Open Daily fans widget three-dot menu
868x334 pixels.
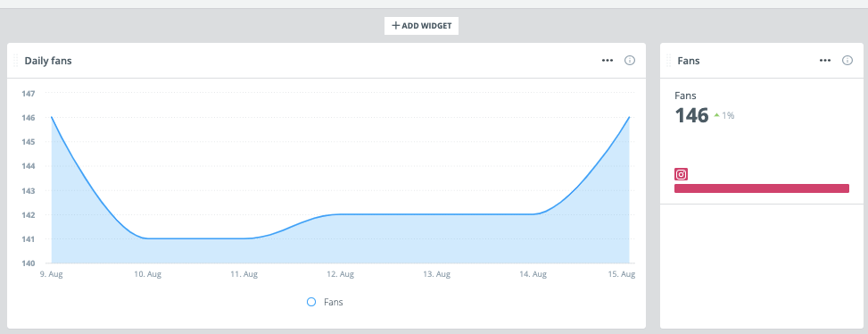pyautogui.click(x=608, y=61)
